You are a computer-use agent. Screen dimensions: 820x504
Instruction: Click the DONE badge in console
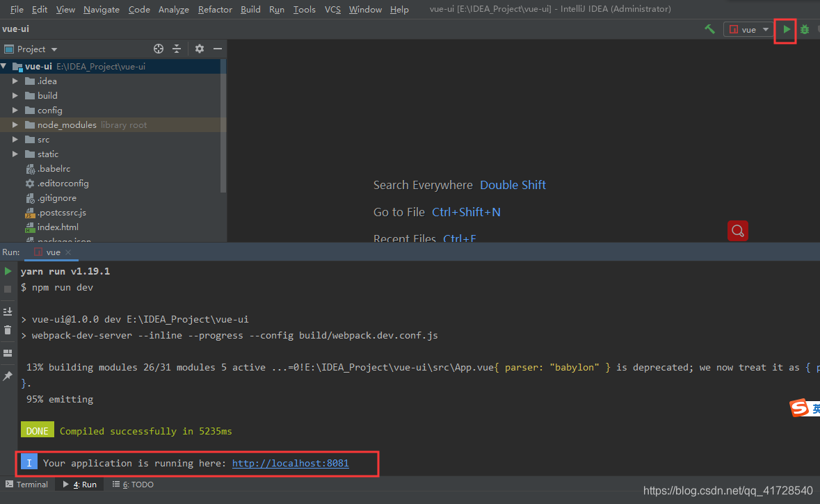(x=37, y=431)
